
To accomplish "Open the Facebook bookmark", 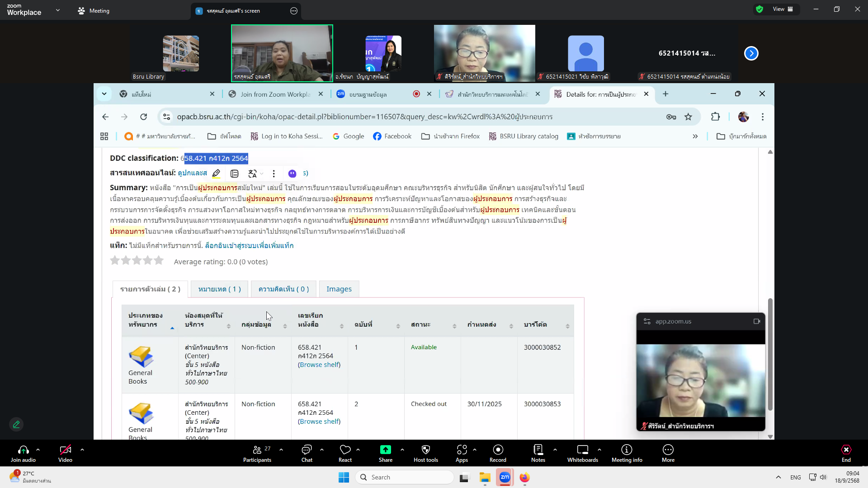I will (392, 136).
